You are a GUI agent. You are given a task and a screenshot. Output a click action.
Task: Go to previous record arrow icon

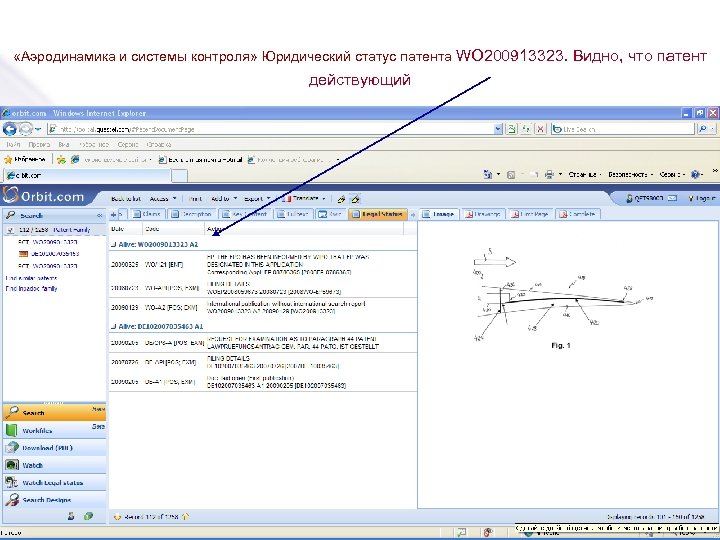[x=117, y=517]
